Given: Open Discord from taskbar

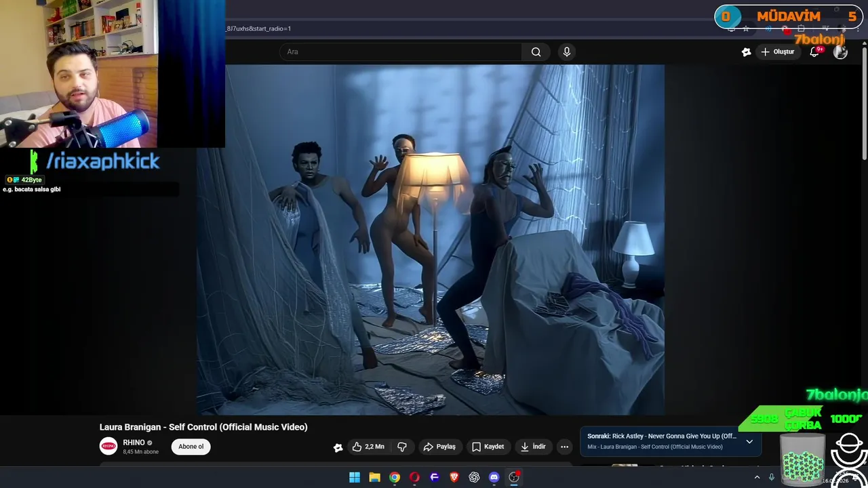Looking at the screenshot, I should tap(494, 477).
